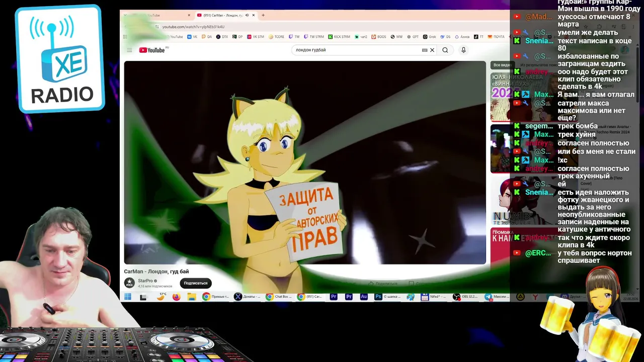This screenshot has height=362, width=644.
Task: Mute the CarMan tab via speaker icon
Action: [x=247, y=15]
